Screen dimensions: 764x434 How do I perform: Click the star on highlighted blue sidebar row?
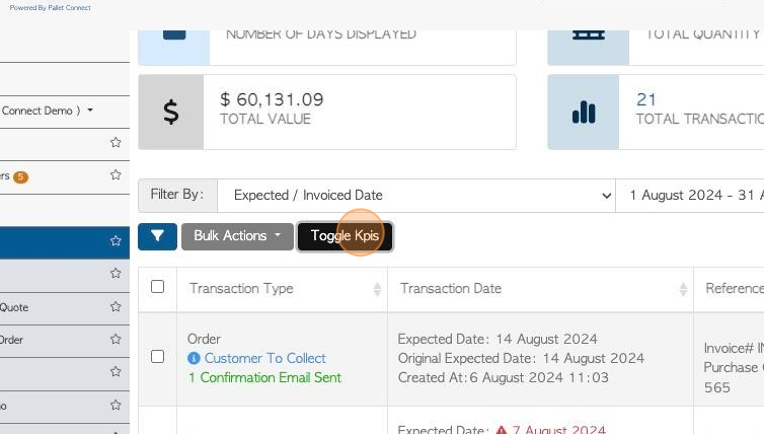[x=115, y=241]
